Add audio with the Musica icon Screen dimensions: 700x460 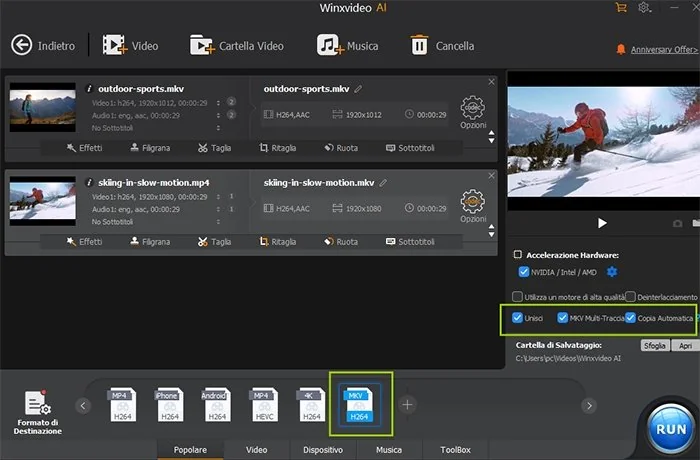point(330,45)
